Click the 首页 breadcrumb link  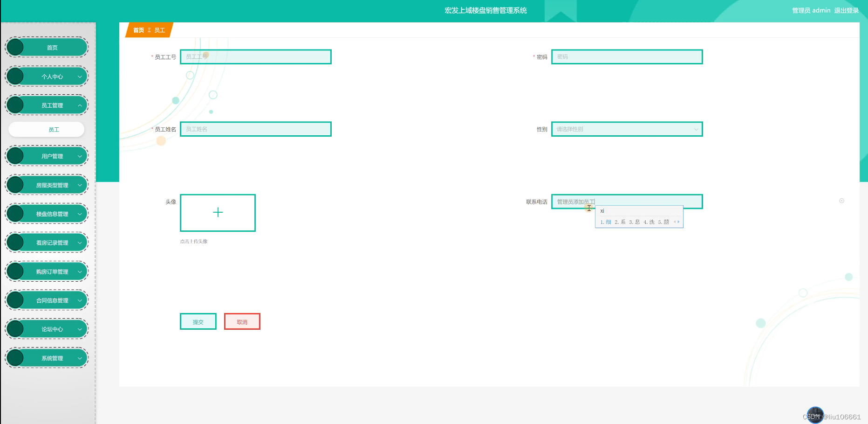coord(138,30)
